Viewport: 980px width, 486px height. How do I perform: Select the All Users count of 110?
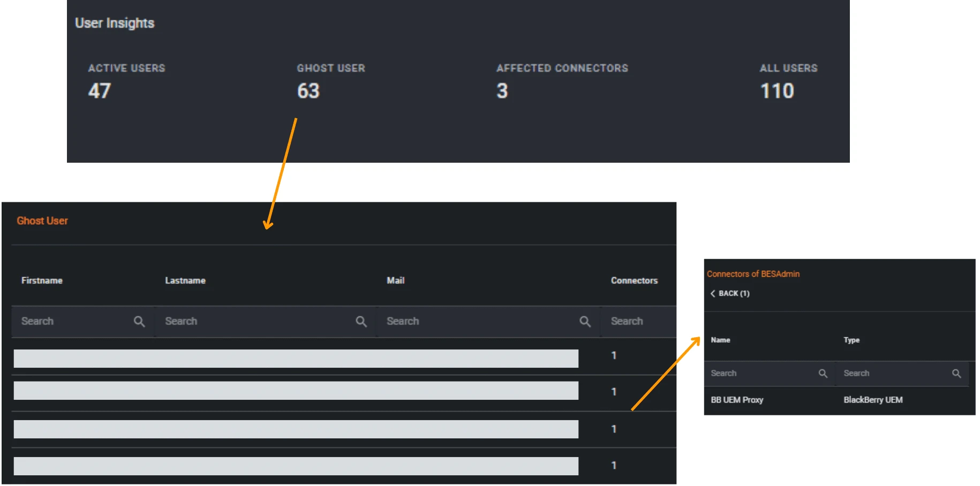point(777,91)
